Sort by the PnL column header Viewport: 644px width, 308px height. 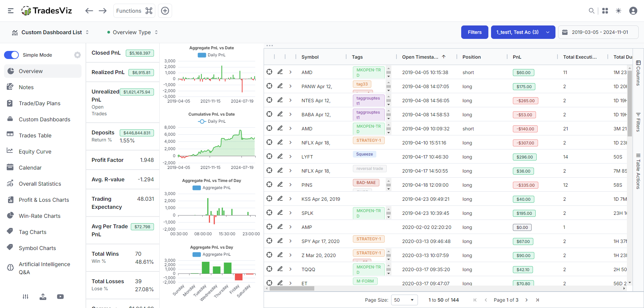(517, 57)
